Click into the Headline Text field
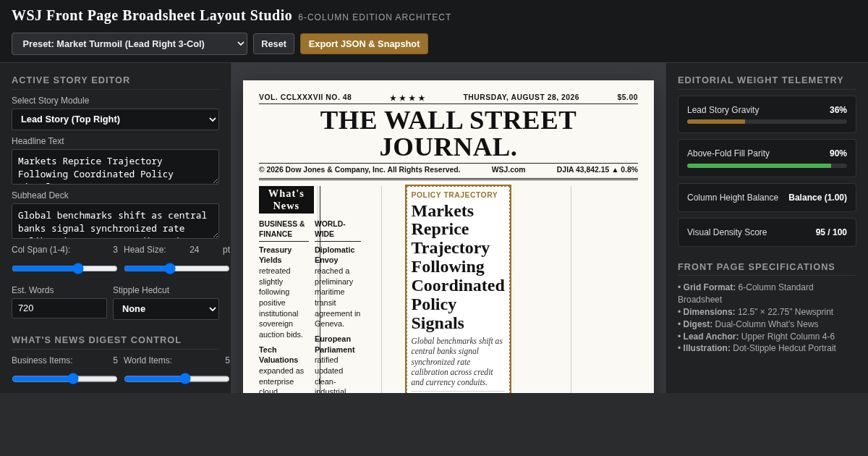Screen dimensions: 868x456 coord(115,166)
